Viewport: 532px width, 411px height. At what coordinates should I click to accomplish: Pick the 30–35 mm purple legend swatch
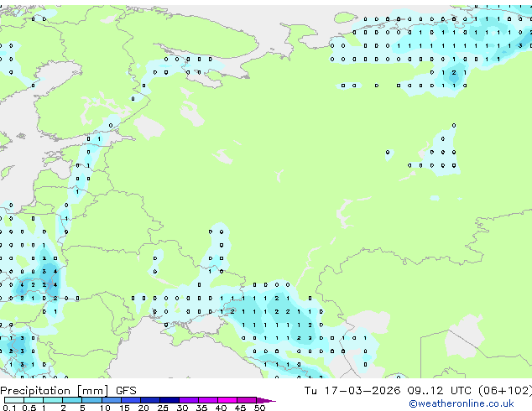pyautogui.click(x=188, y=400)
